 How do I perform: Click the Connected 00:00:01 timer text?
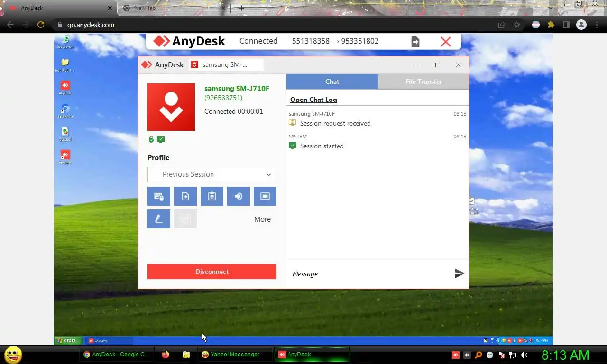point(234,111)
